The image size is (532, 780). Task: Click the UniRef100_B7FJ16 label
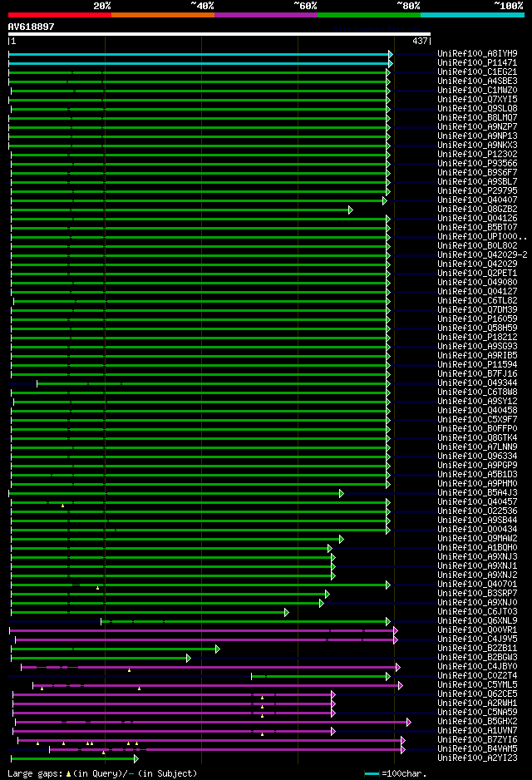(477, 373)
